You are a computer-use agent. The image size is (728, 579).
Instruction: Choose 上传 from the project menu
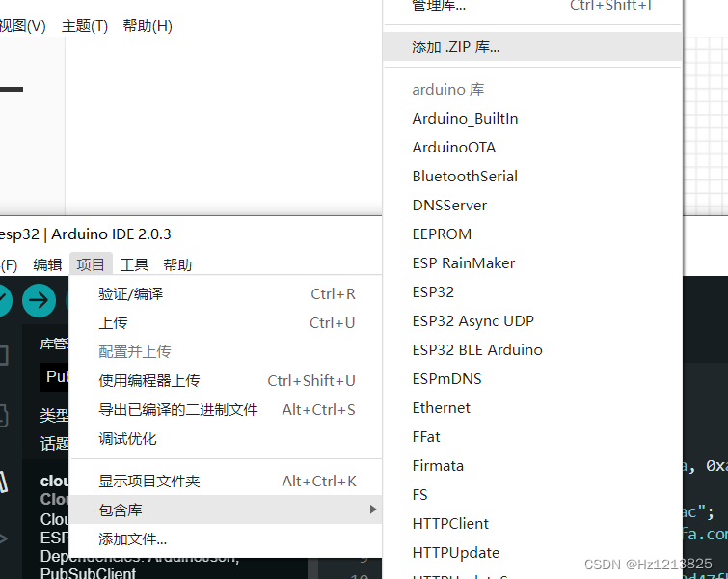pos(227,323)
